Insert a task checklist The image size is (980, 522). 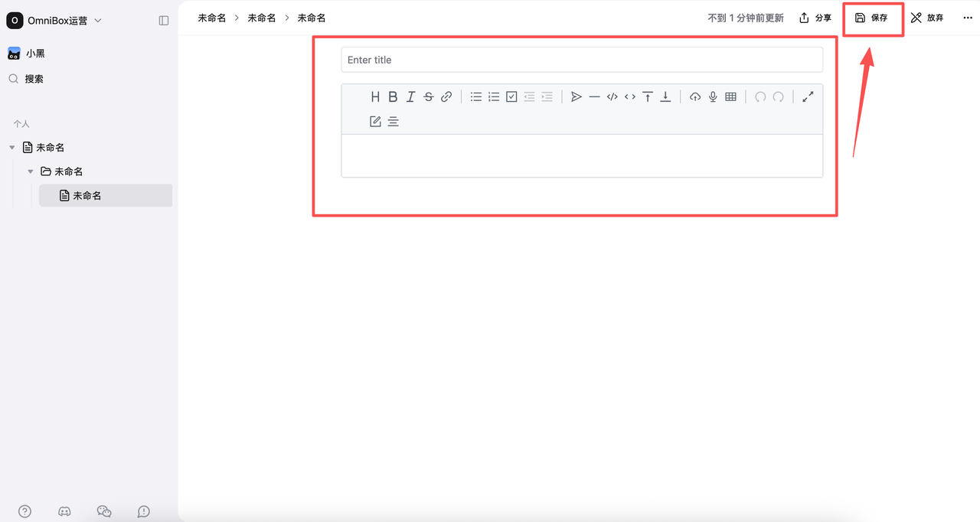pos(511,96)
